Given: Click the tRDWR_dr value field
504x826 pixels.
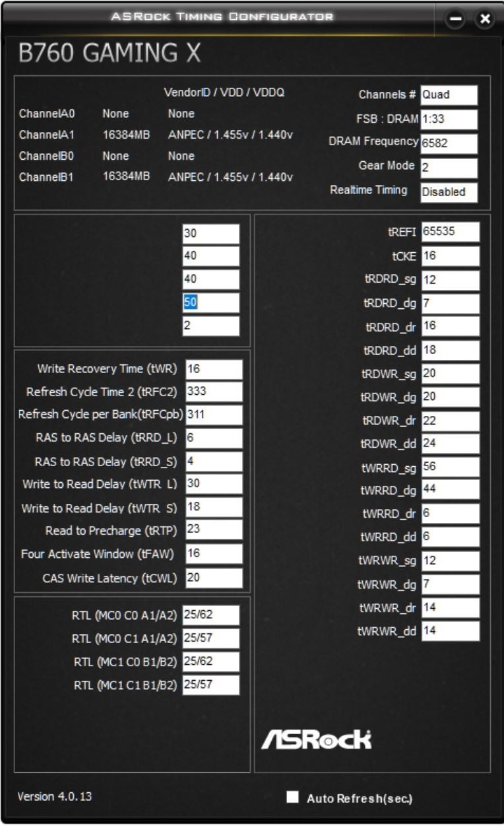Looking at the screenshot, I should click(x=451, y=421).
